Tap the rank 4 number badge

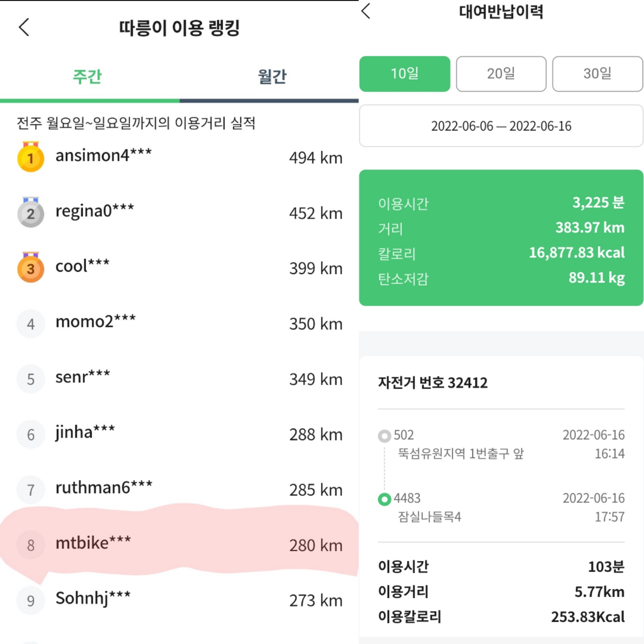pyautogui.click(x=30, y=324)
